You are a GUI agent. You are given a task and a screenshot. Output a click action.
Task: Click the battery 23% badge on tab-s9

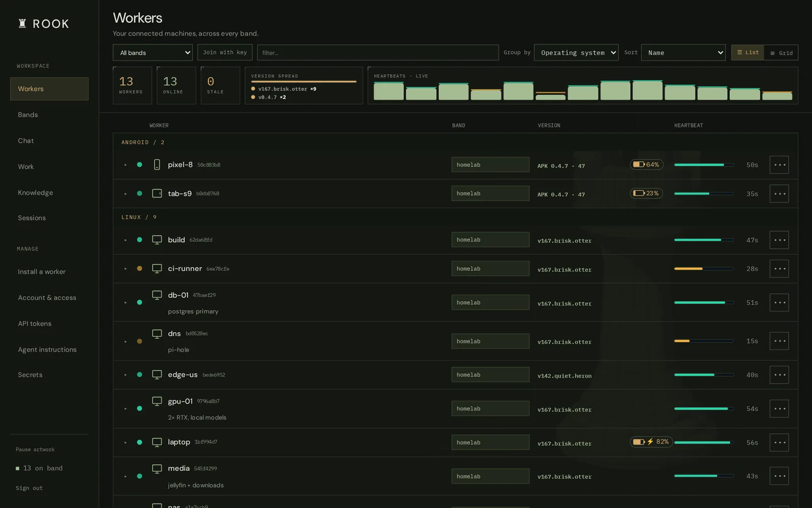(x=647, y=194)
